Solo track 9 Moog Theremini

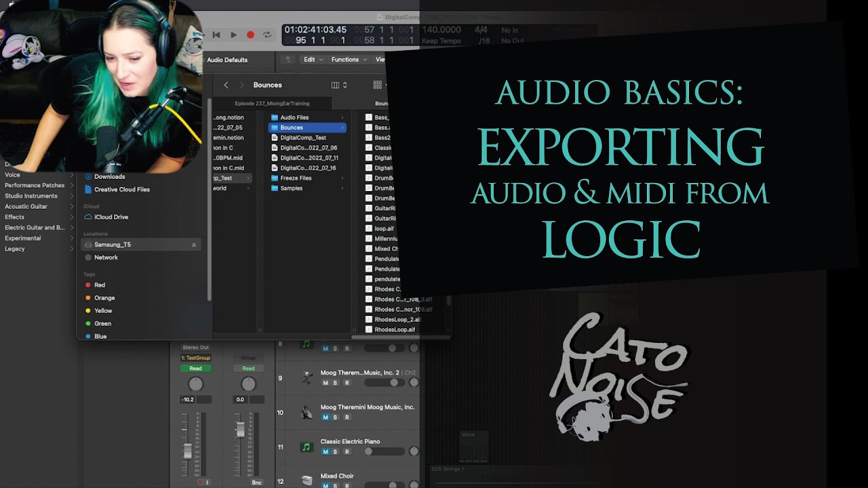335,383
